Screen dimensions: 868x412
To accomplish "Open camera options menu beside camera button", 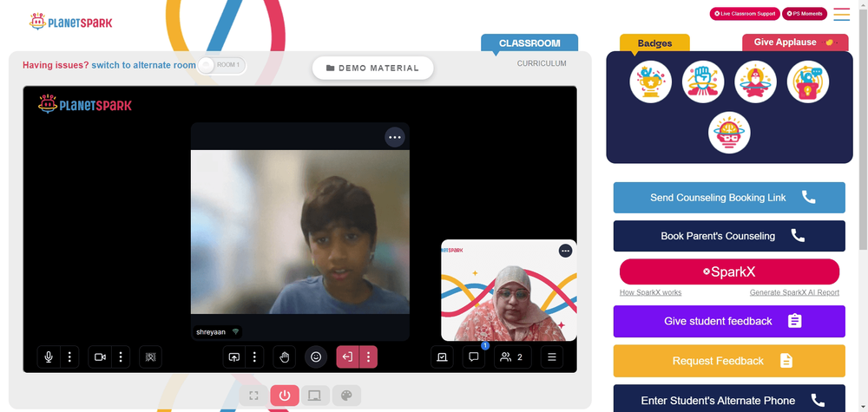I will (x=121, y=357).
